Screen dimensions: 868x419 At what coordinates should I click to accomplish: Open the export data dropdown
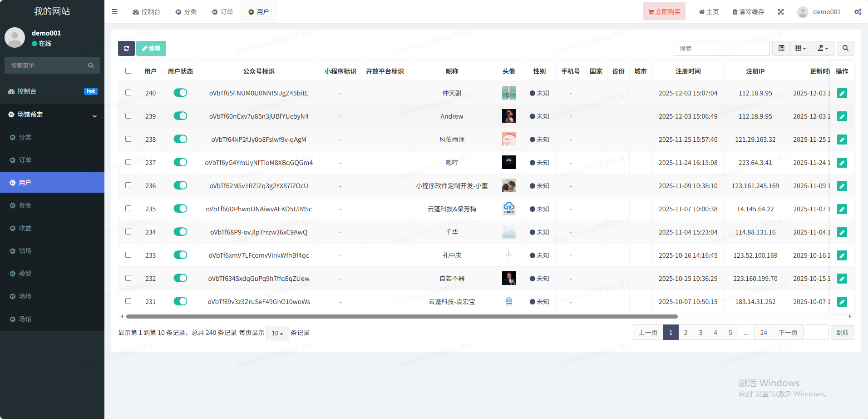[823, 48]
